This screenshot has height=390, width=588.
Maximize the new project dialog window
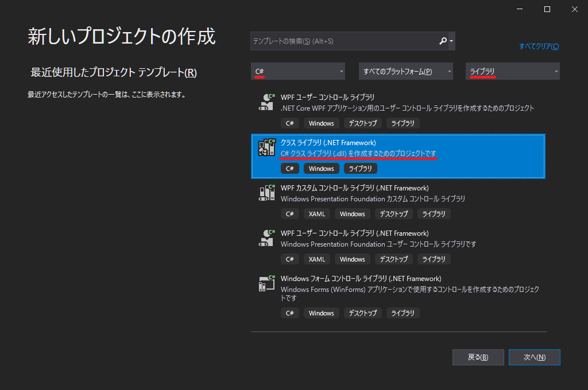(547, 9)
